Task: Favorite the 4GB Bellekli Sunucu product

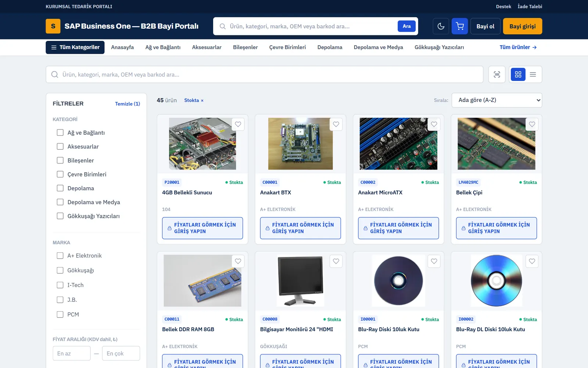Action: (238, 124)
